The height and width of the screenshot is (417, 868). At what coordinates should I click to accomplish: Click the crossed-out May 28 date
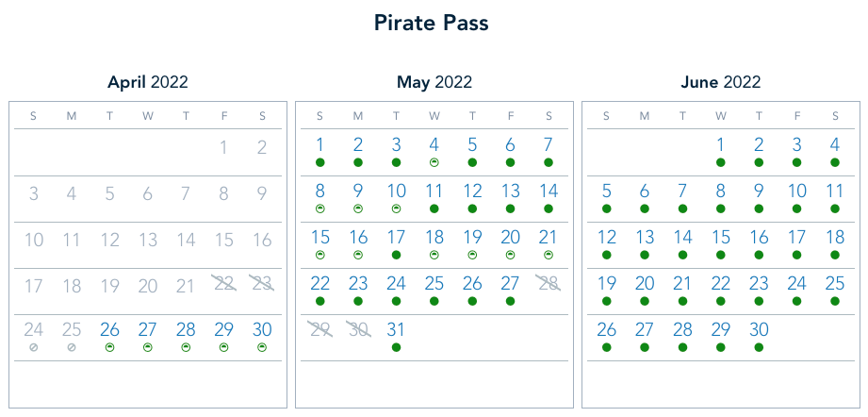549,283
